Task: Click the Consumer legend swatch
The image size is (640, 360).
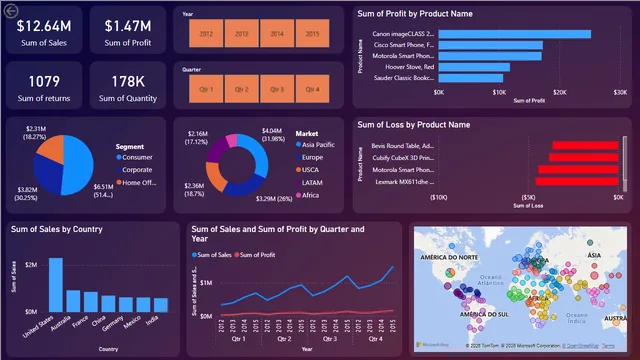Action: click(119, 157)
